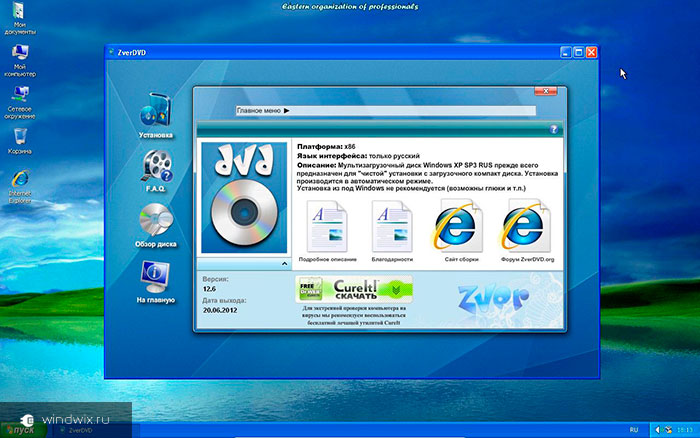Click the Главное меню breadcrumb arrow
The height and width of the screenshot is (438, 700).
pos(286,110)
